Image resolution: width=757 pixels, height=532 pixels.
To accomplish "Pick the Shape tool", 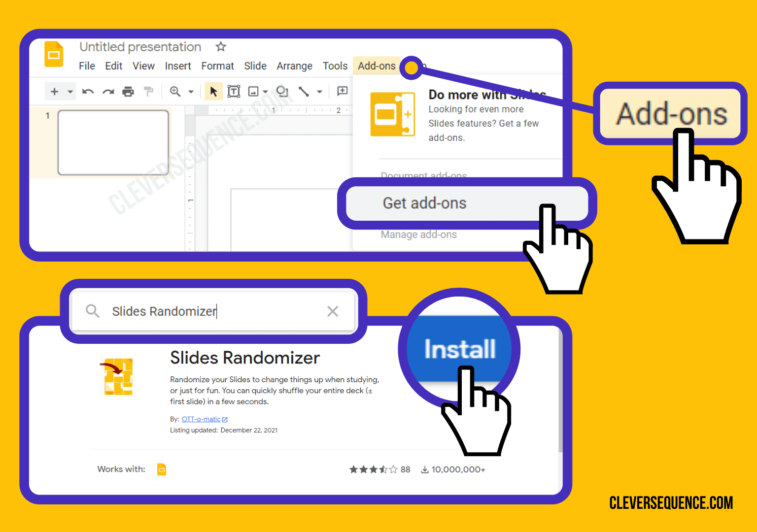I will (282, 91).
